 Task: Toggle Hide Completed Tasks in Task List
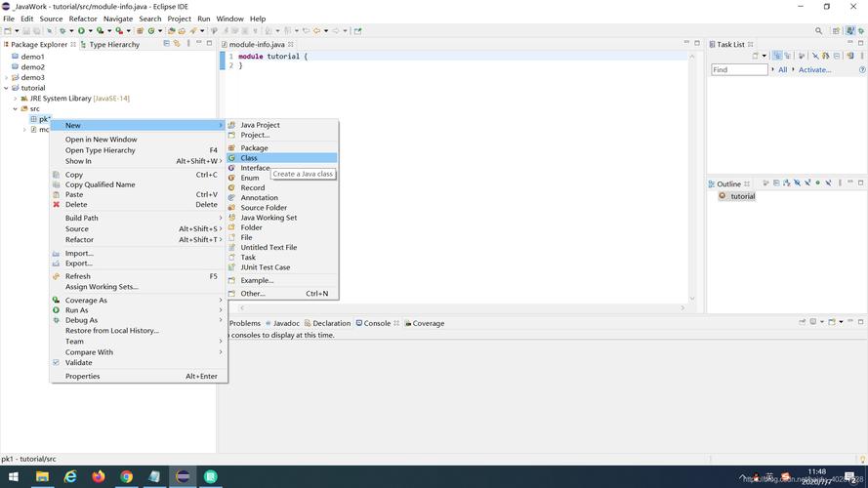[x=815, y=56]
